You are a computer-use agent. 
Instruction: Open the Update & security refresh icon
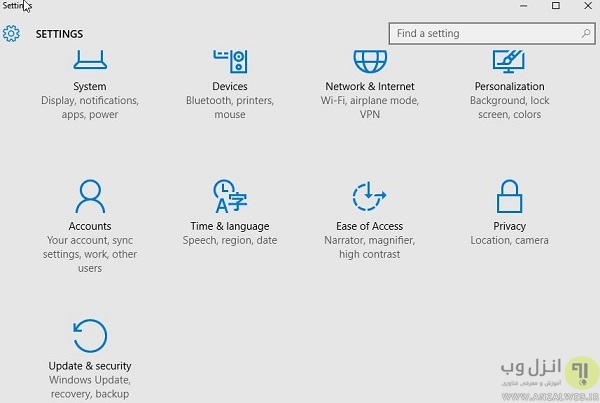click(x=90, y=336)
